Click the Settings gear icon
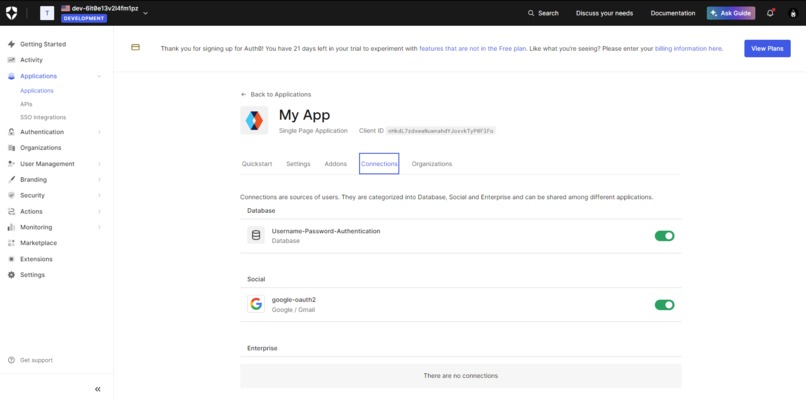The image size is (806, 401). 11,275
